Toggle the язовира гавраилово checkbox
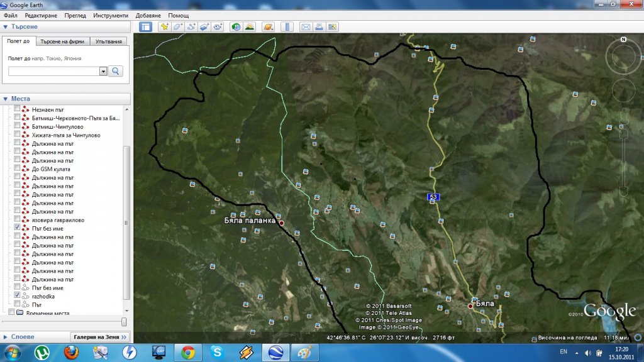The width and height of the screenshot is (644, 362). [17, 219]
